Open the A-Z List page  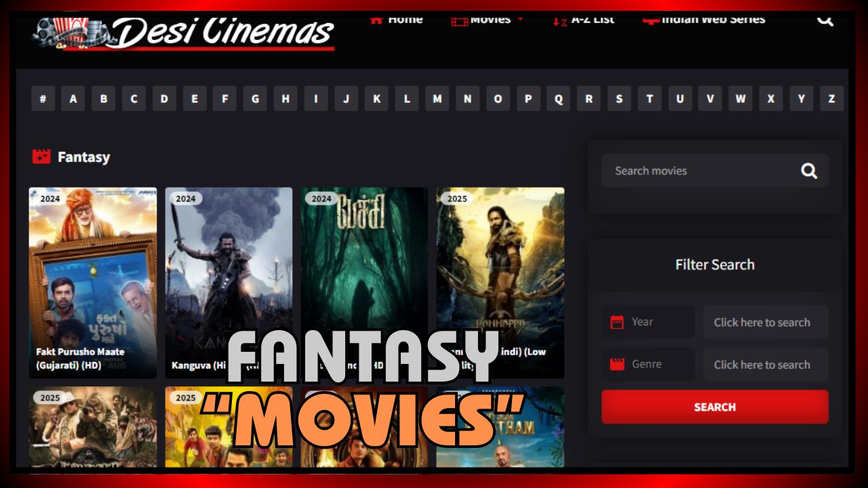583,20
